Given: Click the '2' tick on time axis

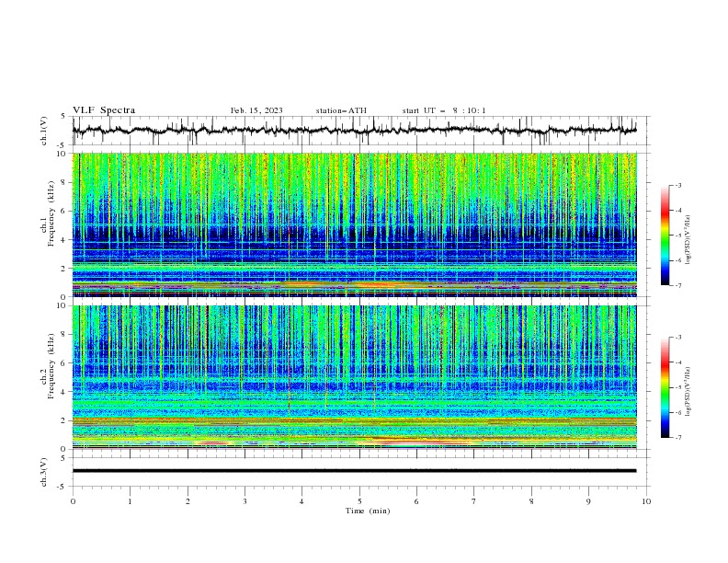Looking at the screenshot, I should 188,501.
